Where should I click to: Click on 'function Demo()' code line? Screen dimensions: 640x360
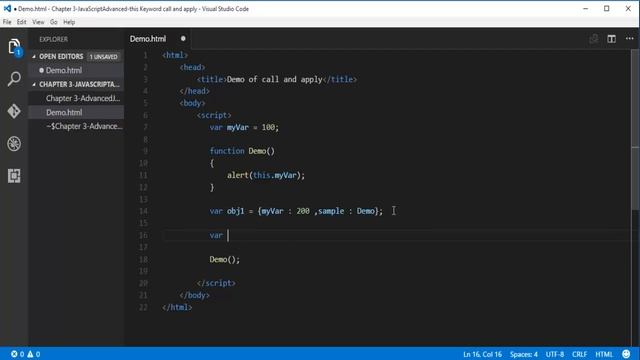242,151
